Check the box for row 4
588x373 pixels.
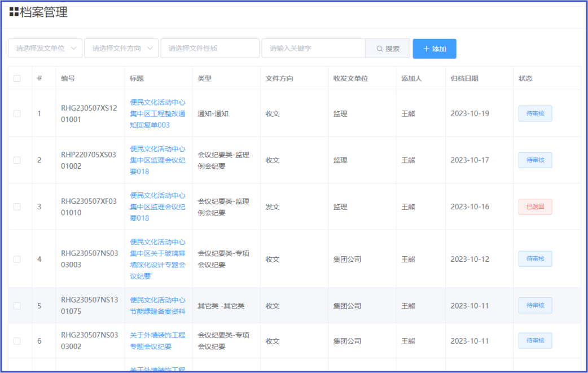(x=17, y=259)
